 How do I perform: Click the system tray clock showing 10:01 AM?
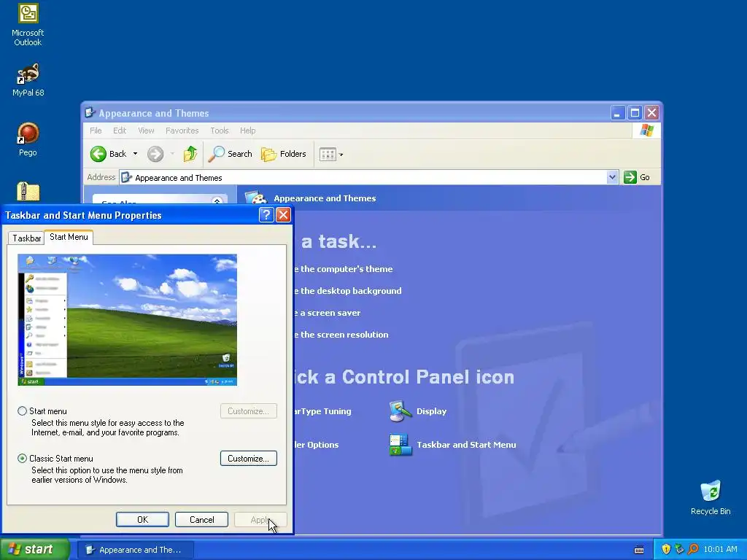point(720,549)
